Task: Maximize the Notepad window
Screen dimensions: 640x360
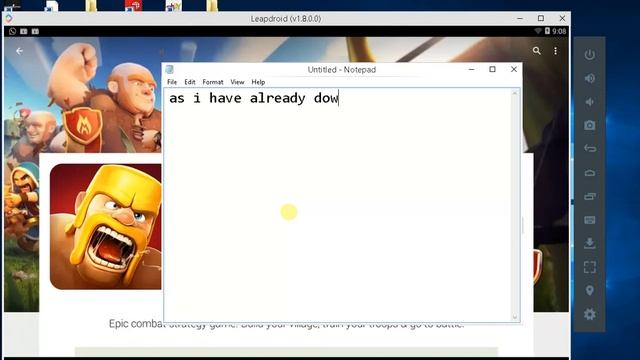Action: (493, 69)
